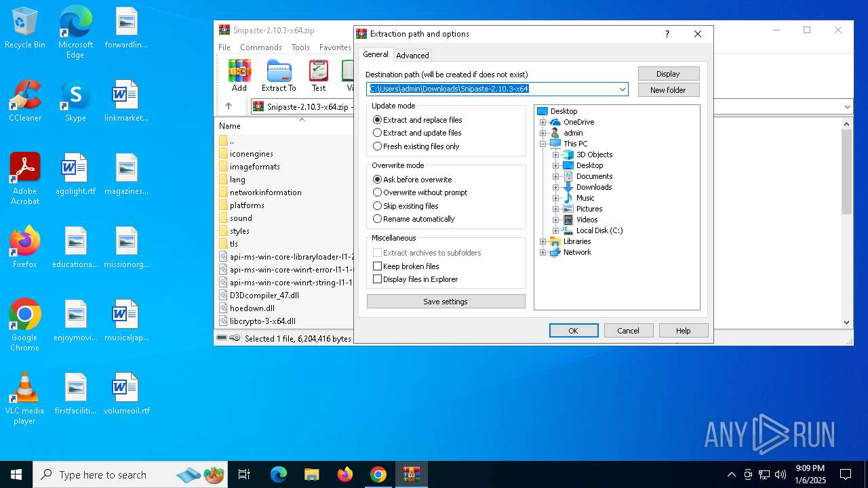
Task: Open VLC media player desktop shortcut
Action: tap(25, 399)
